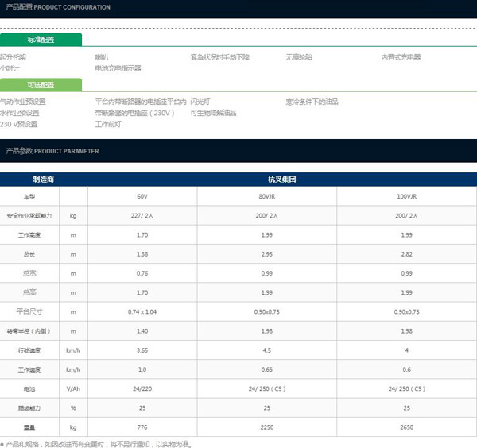
Task: Click the 紧急状况时手动下降 feature text
Action: 219,57
